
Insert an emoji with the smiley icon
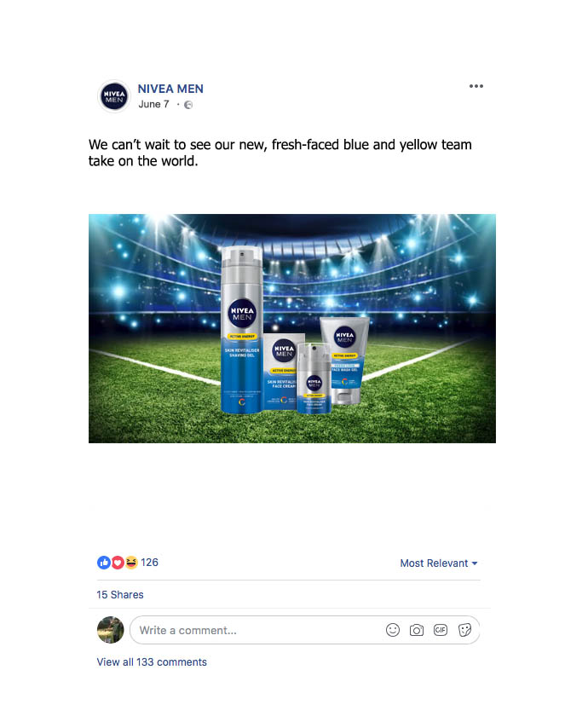pyautogui.click(x=393, y=630)
